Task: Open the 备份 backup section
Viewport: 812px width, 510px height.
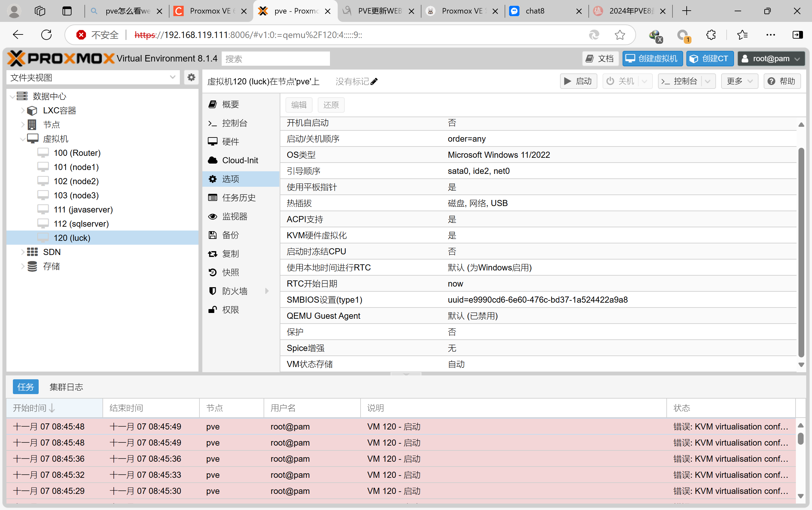Action: pos(241,235)
